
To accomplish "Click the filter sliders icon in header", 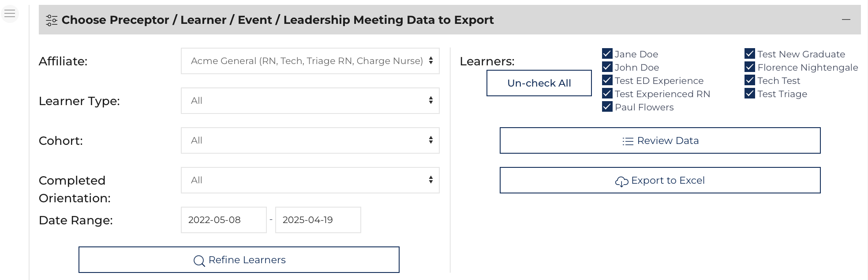I will 52,20.
